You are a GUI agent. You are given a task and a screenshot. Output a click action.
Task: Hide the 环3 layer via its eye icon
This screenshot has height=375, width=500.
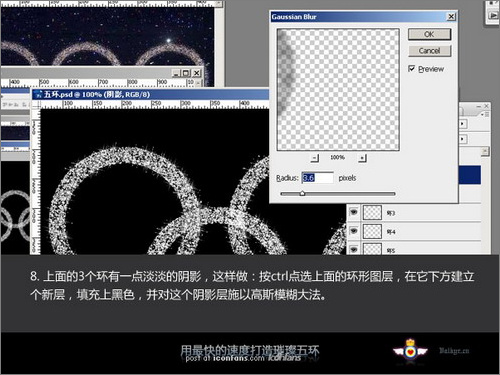354,212
